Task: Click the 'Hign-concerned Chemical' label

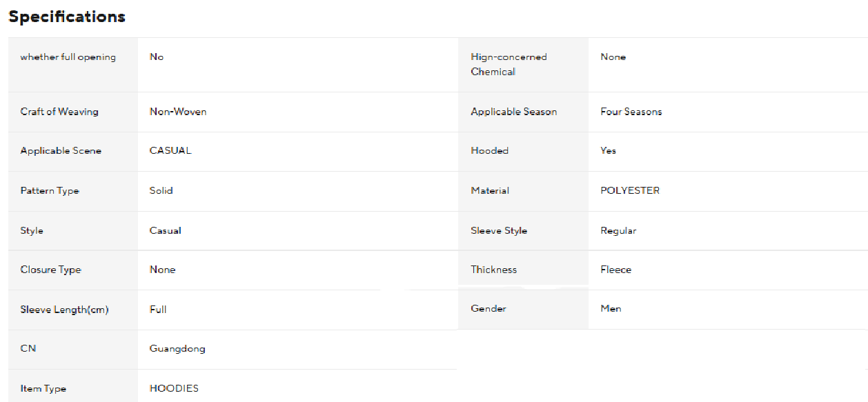Action: coord(509,64)
